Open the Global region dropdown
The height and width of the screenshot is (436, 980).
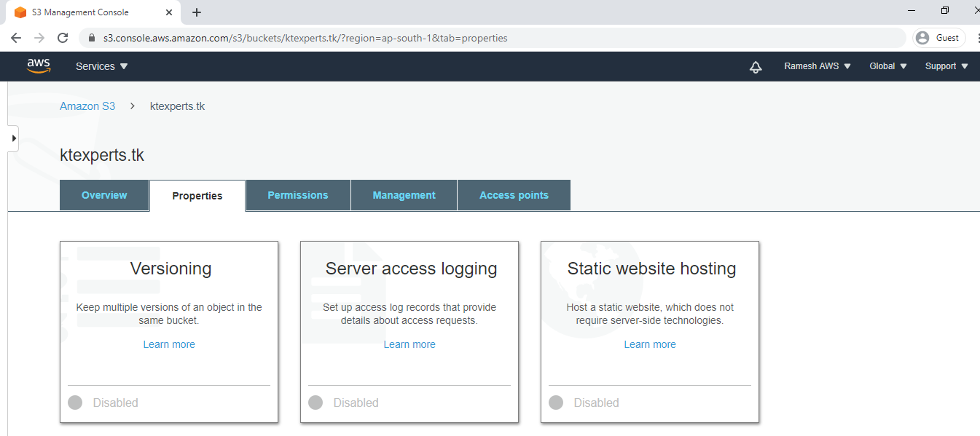(888, 66)
